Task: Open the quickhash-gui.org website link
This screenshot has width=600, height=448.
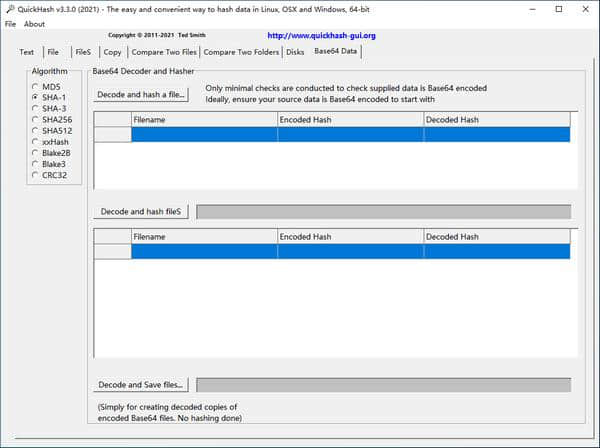Action: click(321, 35)
